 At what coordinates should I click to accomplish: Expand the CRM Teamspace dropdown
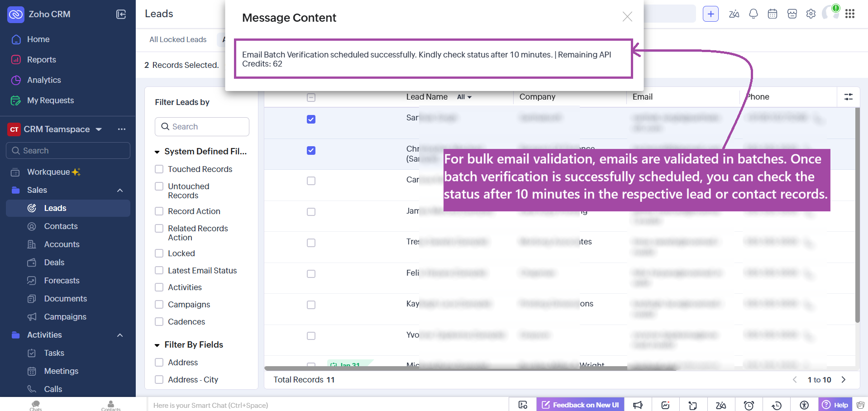pyautogui.click(x=99, y=129)
